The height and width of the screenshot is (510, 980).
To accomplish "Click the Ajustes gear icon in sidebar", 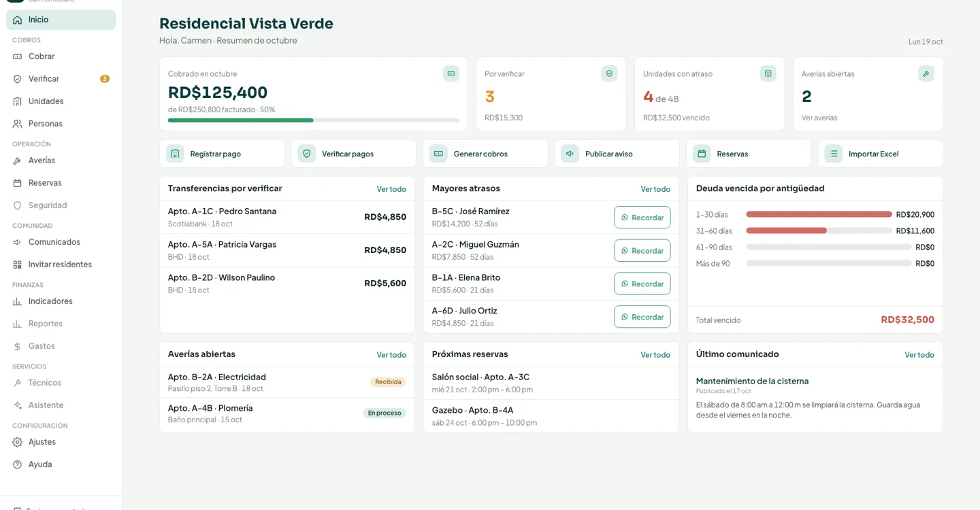I will pos(18,442).
